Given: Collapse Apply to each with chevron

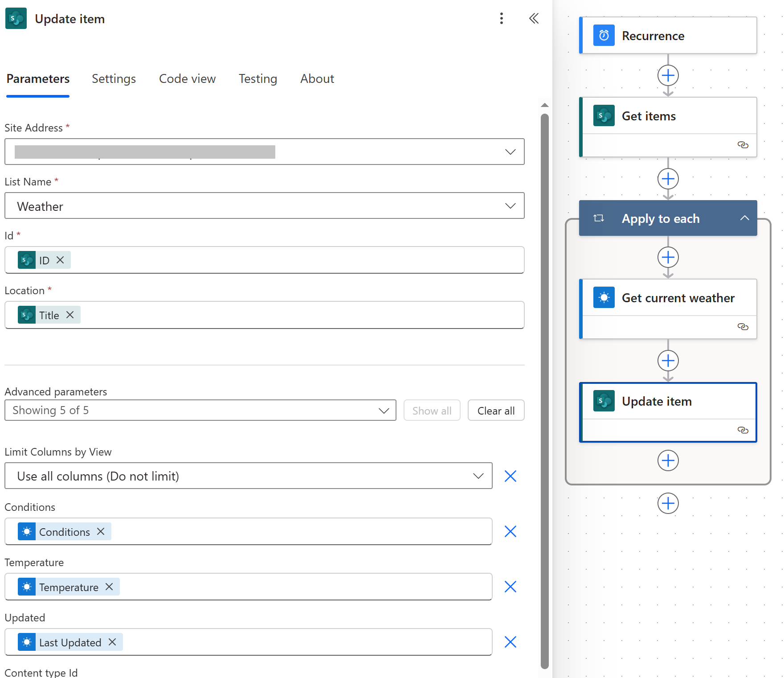Looking at the screenshot, I should pos(745,218).
